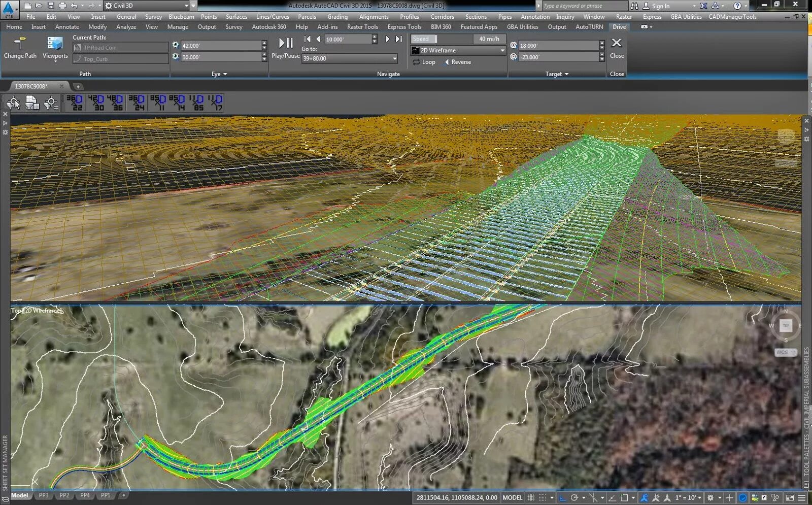Viewport: 812px width, 505px height.
Task: Click the Plot printer icon
Action: pos(62,6)
